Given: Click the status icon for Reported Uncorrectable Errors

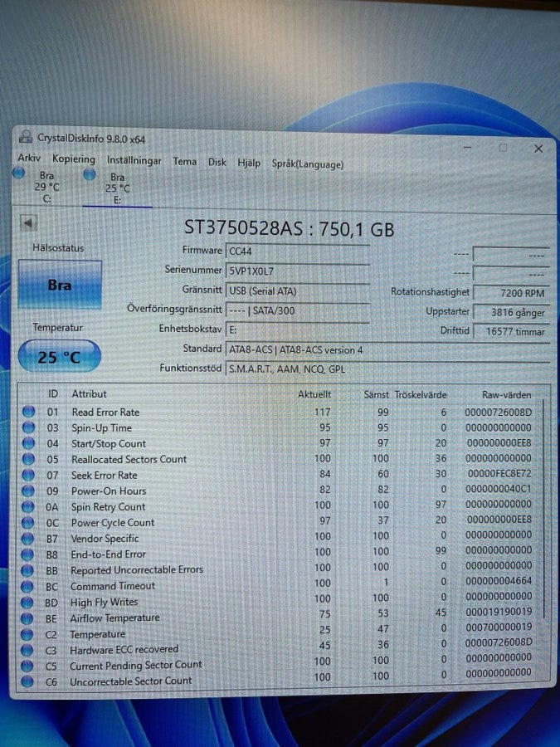Looking at the screenshot, I should click(x=27, y=570).
